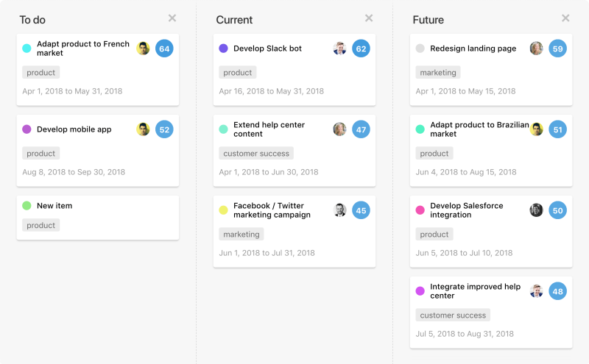Click the cyan status dot on French market card

click(27, 49)
